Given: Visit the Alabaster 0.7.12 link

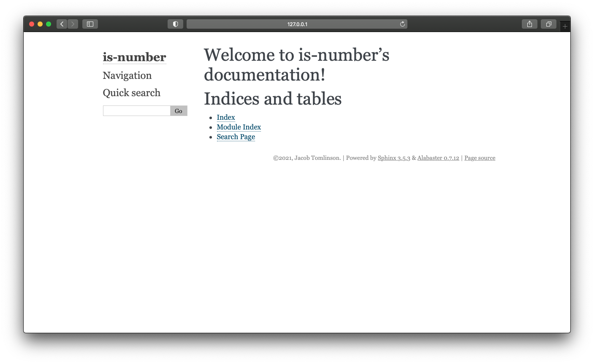Looking at the screenshot, I should pyautogui.click(x=438, y=158).
